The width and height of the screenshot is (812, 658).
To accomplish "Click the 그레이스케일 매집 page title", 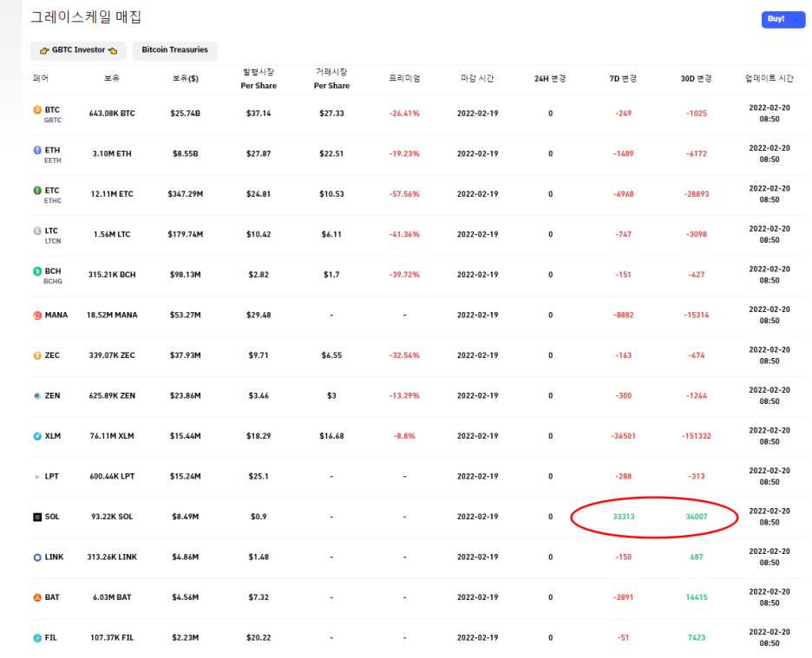I will (x=86, y=17).
